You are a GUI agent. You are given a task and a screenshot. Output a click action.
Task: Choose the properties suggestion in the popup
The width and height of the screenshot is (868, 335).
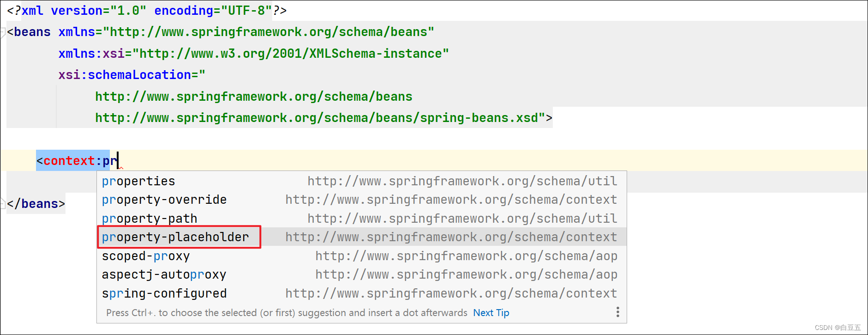[x=138, y=181]
